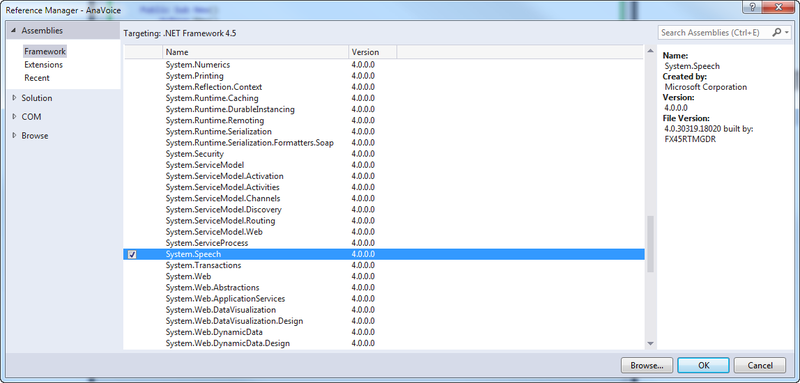Select the System.Web row
This screenshot has width=800, height=383.
384,276
